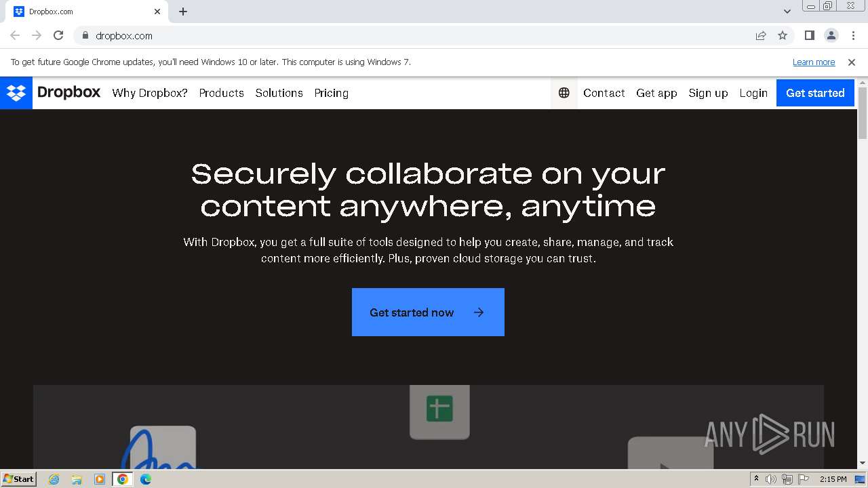Click the Contact link

(604, 93)
